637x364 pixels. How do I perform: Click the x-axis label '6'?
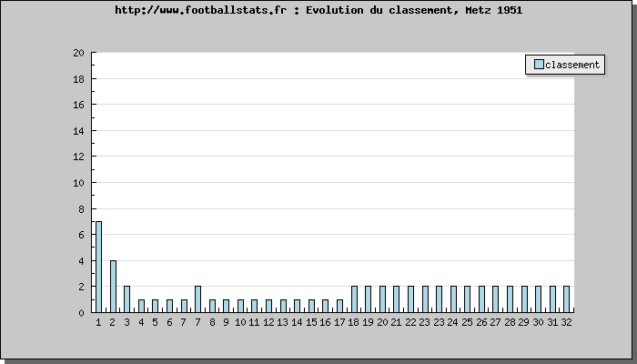(x=169, y=322)
